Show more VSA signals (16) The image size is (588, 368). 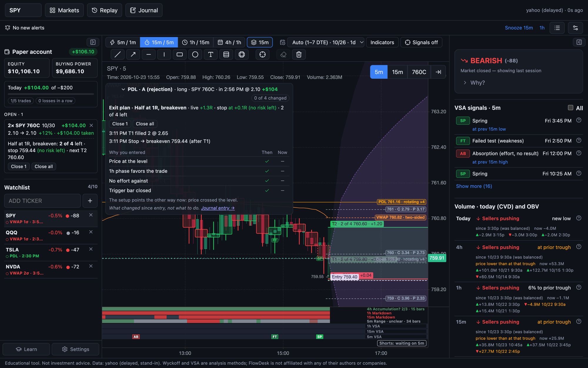point(474,186)
